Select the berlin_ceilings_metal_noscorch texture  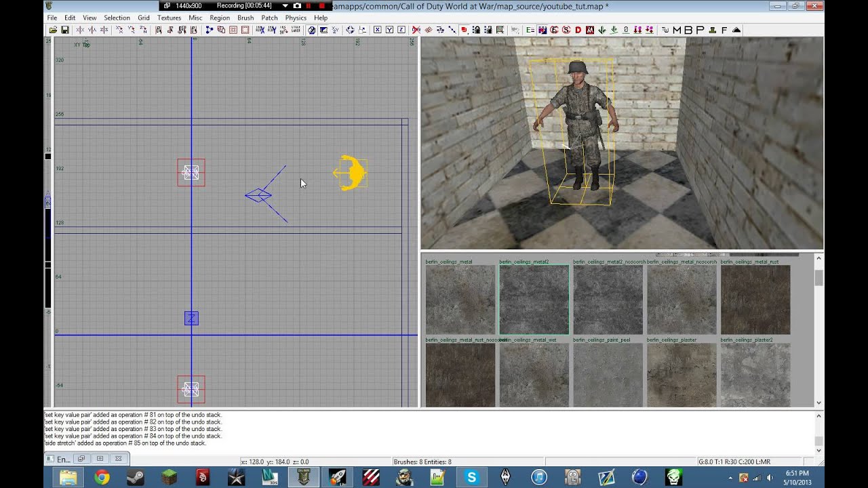682,300
